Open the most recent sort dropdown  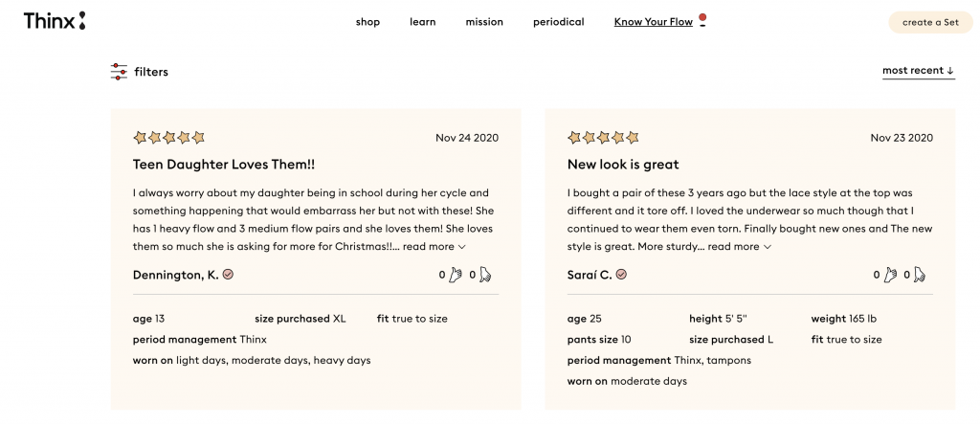[x=918, y=71]
